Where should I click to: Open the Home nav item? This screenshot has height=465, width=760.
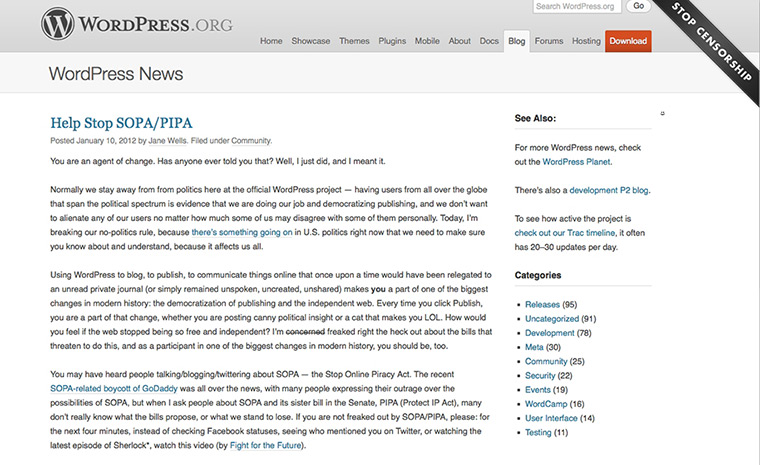click(x=271, y=41)
